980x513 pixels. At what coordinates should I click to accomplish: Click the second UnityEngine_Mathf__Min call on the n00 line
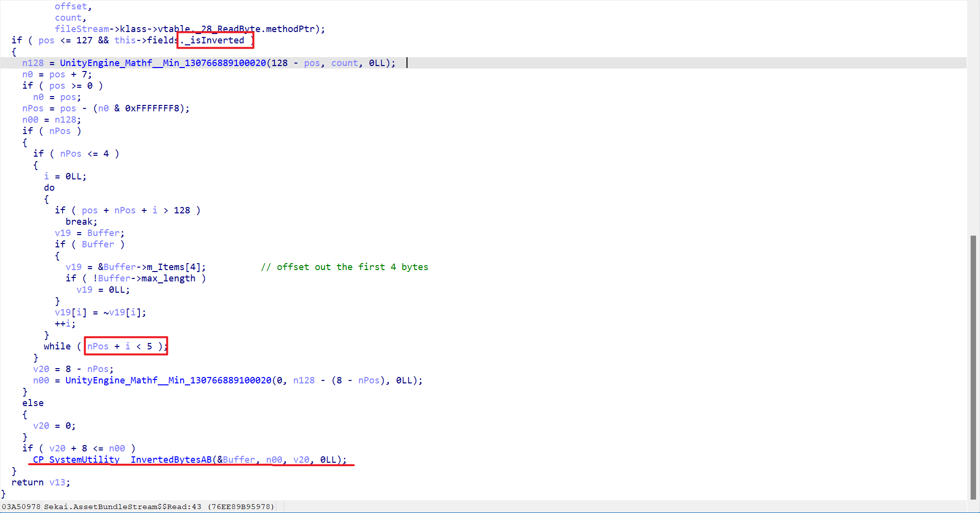[x=169, y=380]
